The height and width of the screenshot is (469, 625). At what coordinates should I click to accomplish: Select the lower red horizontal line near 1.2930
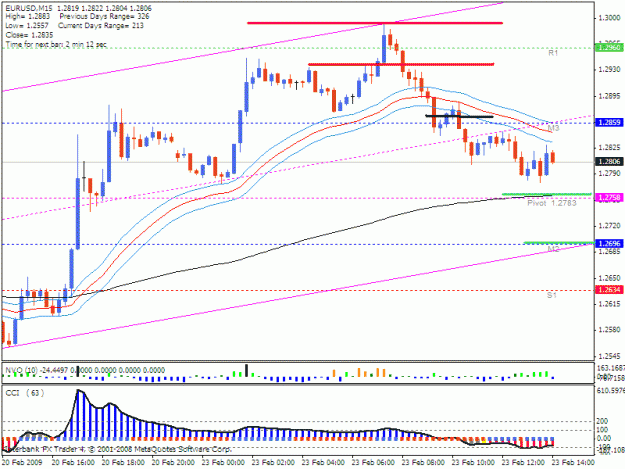coord(401,64)
